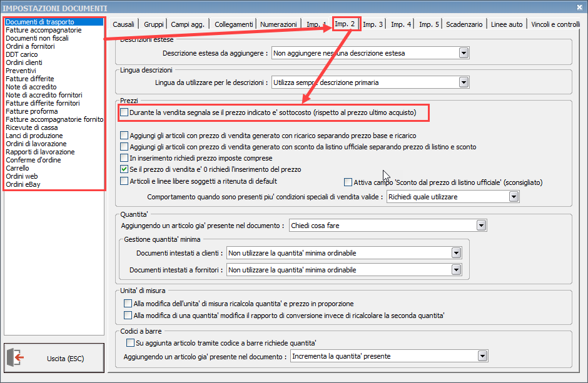Switch to the Imp. 1 tab
The width and height of the screenshot is (588, 383).
pyautogui.click(x=316, y=24)
